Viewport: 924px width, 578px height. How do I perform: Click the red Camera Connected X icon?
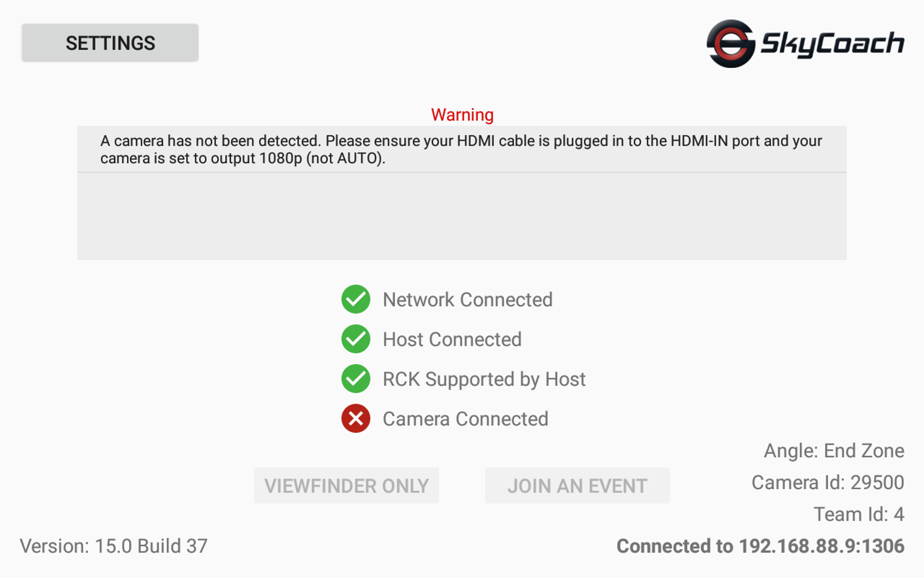pyautogui.click(x=356, y=419)
